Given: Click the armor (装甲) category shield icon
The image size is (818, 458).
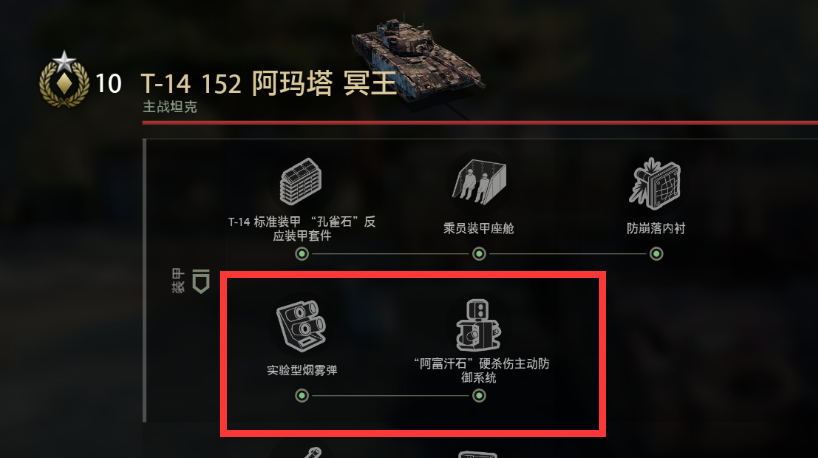Looking at the screenshot, I should [x=201, y=281].
